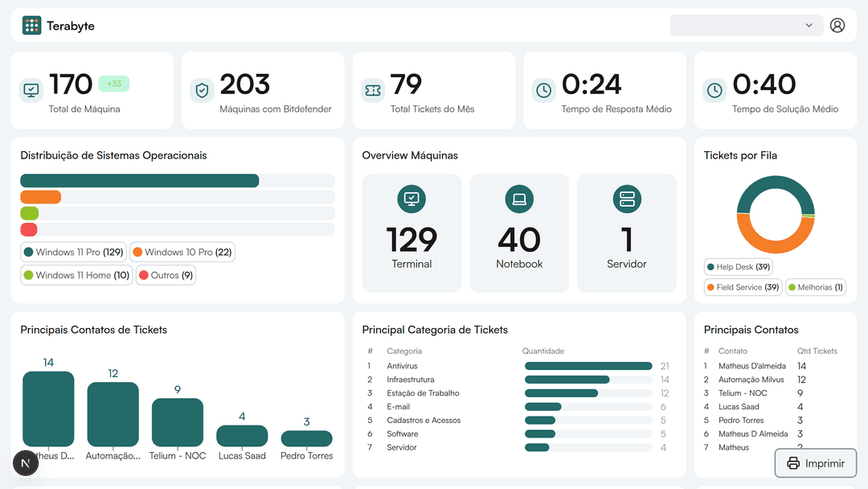
Task: Click the Servidor server icon
Action: (627, 199)
